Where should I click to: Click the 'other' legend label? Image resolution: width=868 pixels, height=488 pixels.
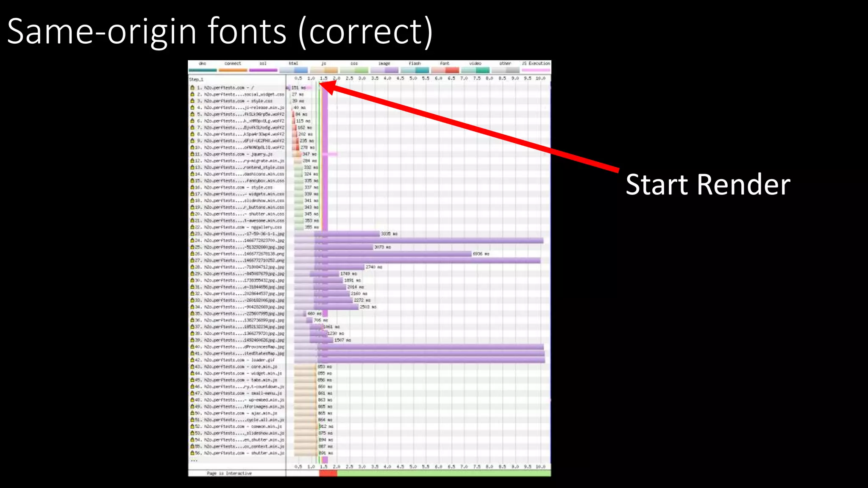pos(505,64)
